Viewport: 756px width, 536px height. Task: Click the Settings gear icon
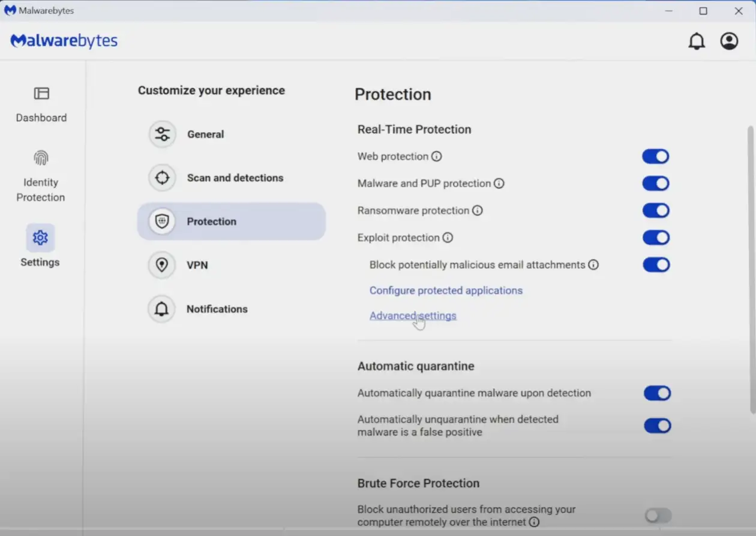40,238
